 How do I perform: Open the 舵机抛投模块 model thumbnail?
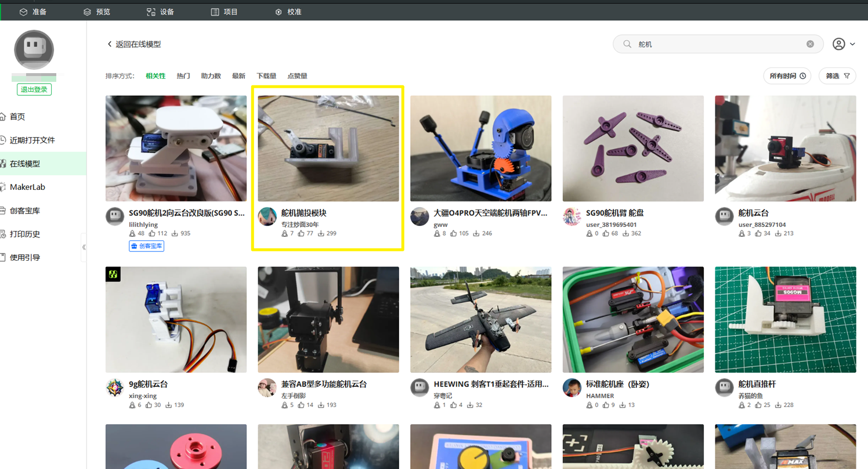pos(328,149)
